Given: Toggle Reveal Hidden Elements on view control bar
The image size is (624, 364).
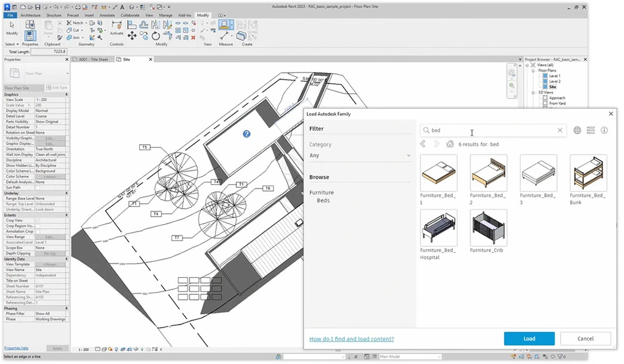Looking at the screenshot, I should (142, 349).
